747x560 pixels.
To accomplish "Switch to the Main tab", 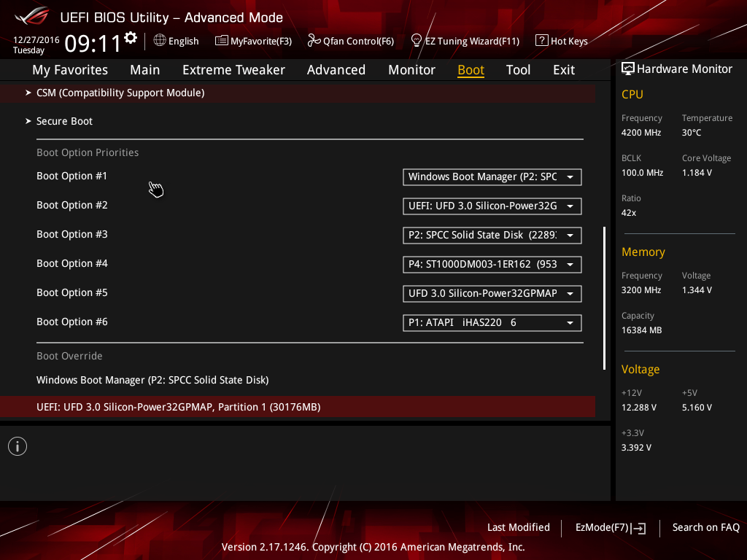I will 145,70.
